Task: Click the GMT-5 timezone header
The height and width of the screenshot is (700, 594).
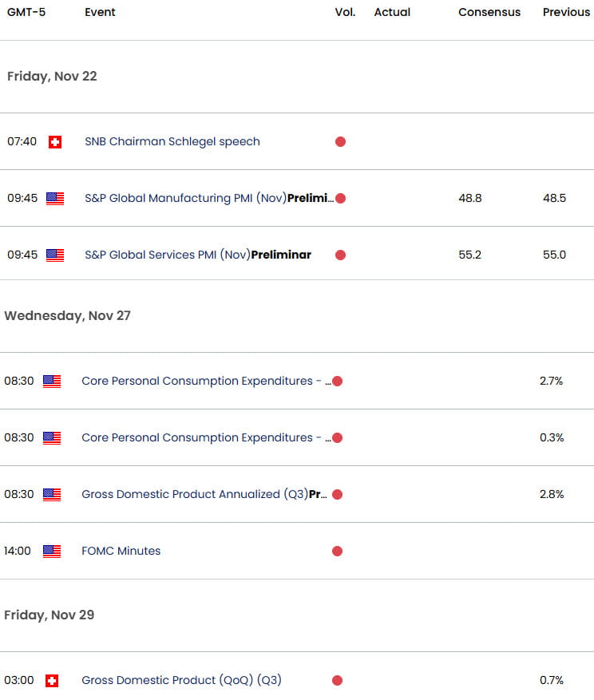Action: (x=26, y=12)
